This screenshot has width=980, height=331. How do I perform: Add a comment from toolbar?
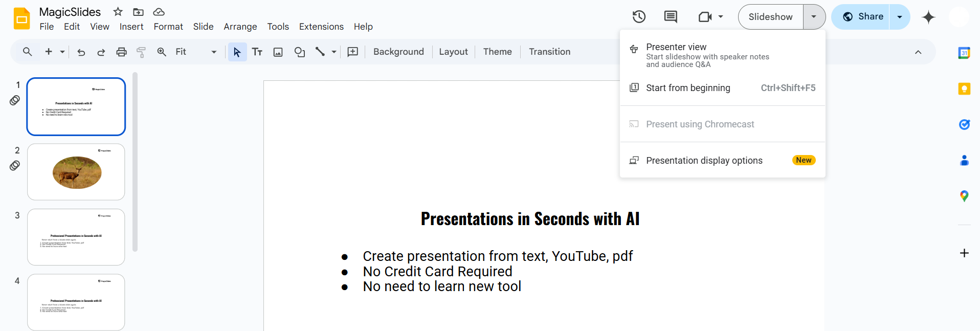click(353, 52)
